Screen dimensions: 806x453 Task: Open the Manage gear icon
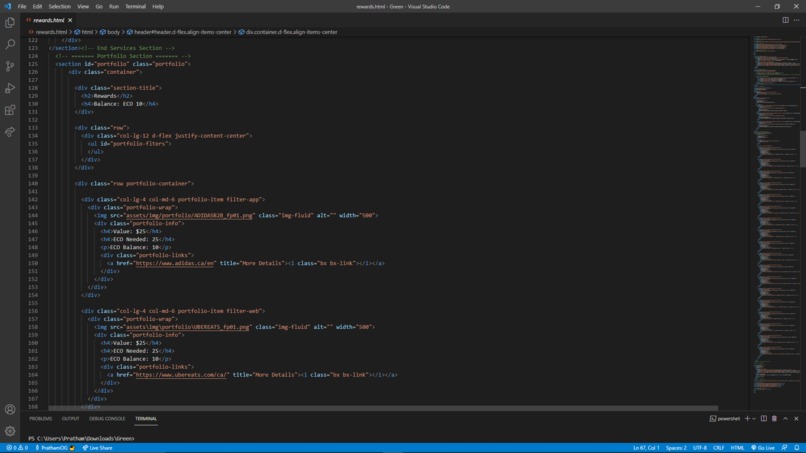point(10,431)
